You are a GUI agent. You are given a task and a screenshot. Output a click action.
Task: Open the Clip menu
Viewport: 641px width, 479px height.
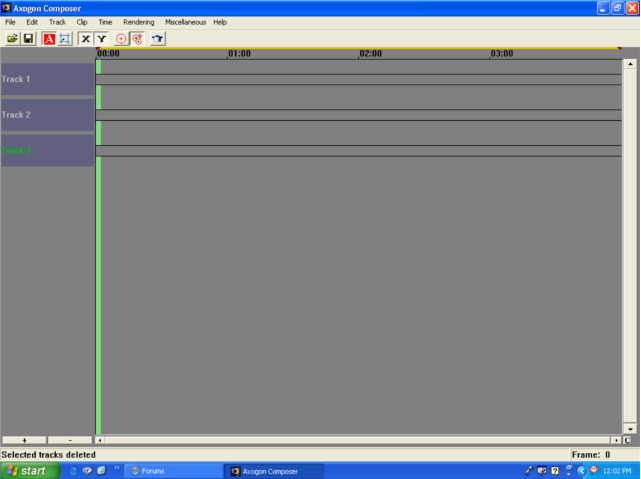pos(82,22)
